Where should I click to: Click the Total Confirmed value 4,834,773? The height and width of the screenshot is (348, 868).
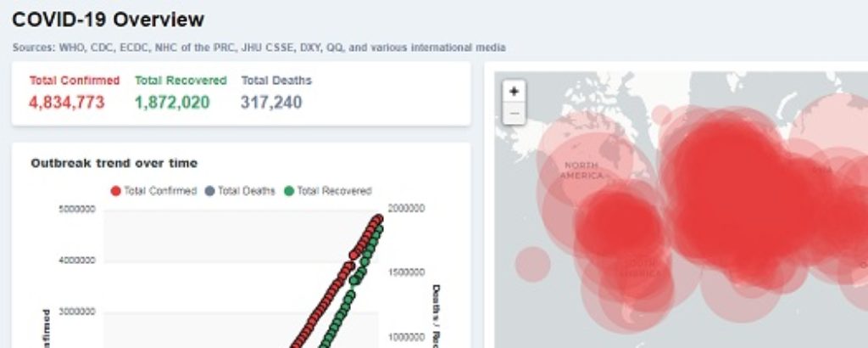coord(66,103)
